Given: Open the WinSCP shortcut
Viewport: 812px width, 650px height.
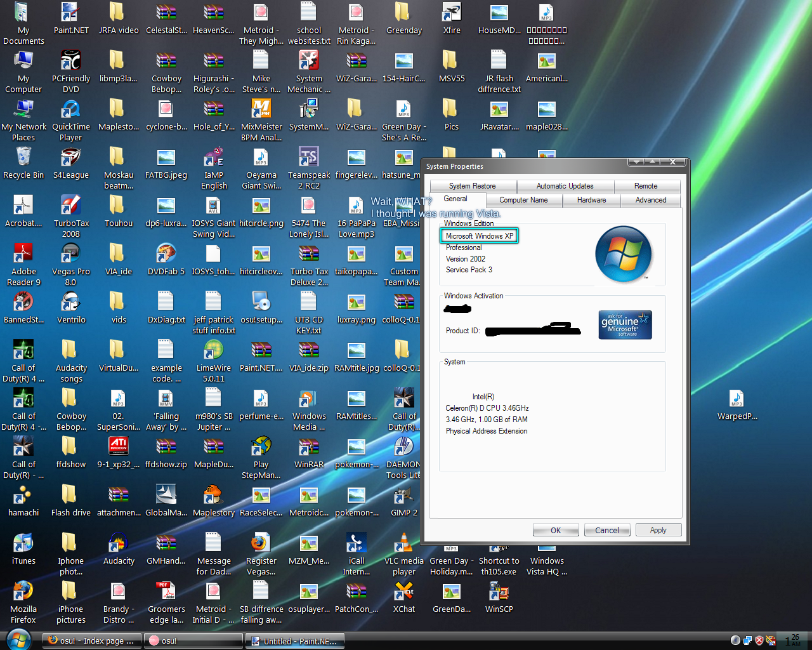Looking at the screenshot, I should [499, 597].
